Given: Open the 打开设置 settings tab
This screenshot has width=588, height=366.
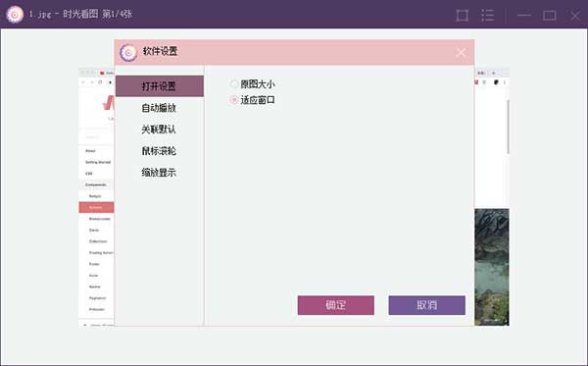Looking at the screenshot, I should pos(160,86).
